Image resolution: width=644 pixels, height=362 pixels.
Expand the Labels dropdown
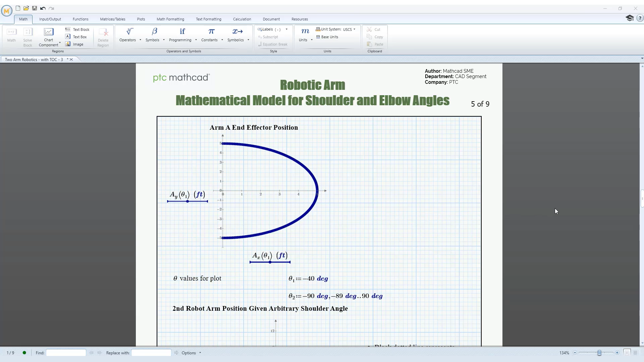pos(286,29)
